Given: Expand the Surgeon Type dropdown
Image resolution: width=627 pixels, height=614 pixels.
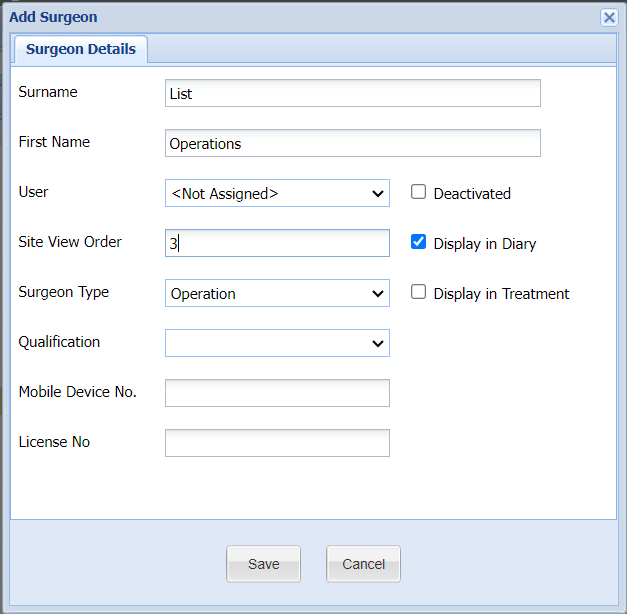Looking at the screenshot, I should [277, 293].
